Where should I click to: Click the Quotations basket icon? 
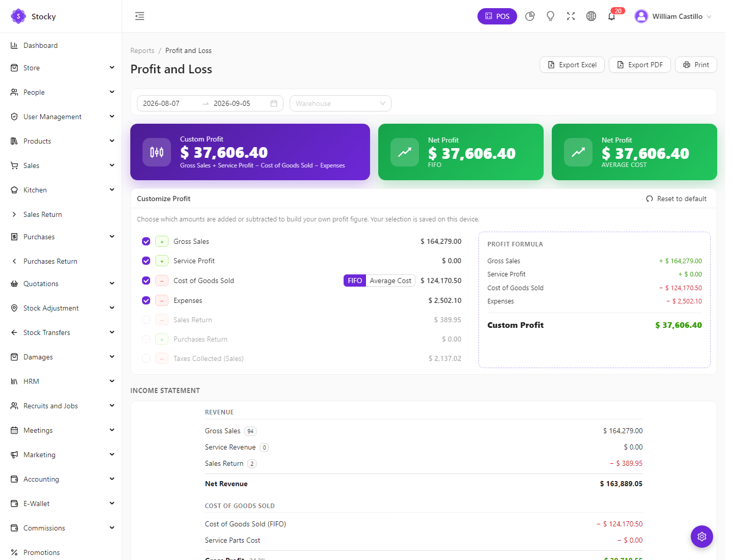tap(14, 284)
